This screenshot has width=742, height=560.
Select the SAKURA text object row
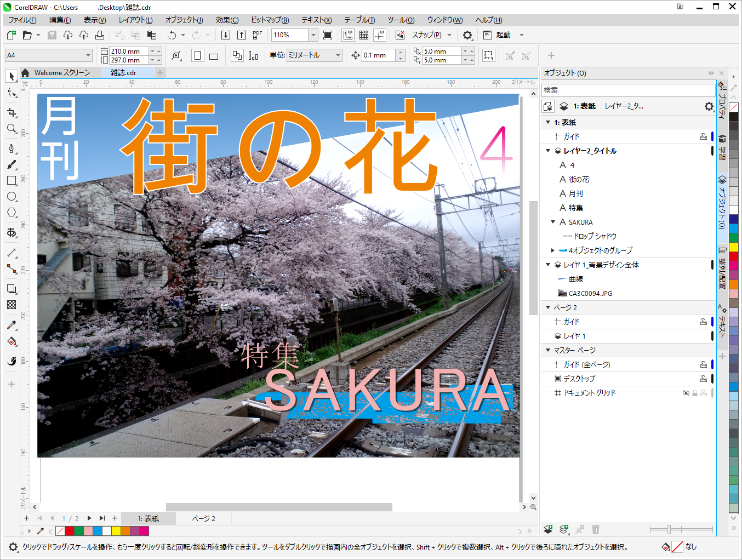click(x=628, y=222)
